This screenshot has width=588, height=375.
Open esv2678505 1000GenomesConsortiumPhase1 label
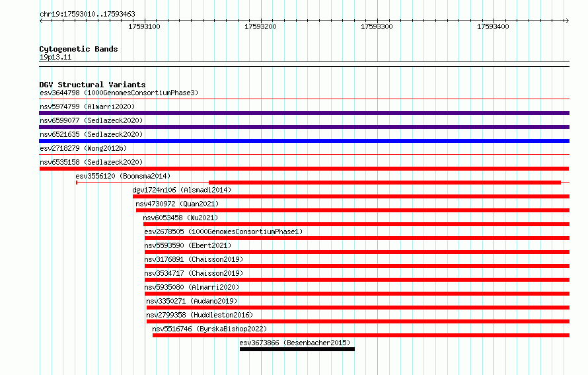223,231
